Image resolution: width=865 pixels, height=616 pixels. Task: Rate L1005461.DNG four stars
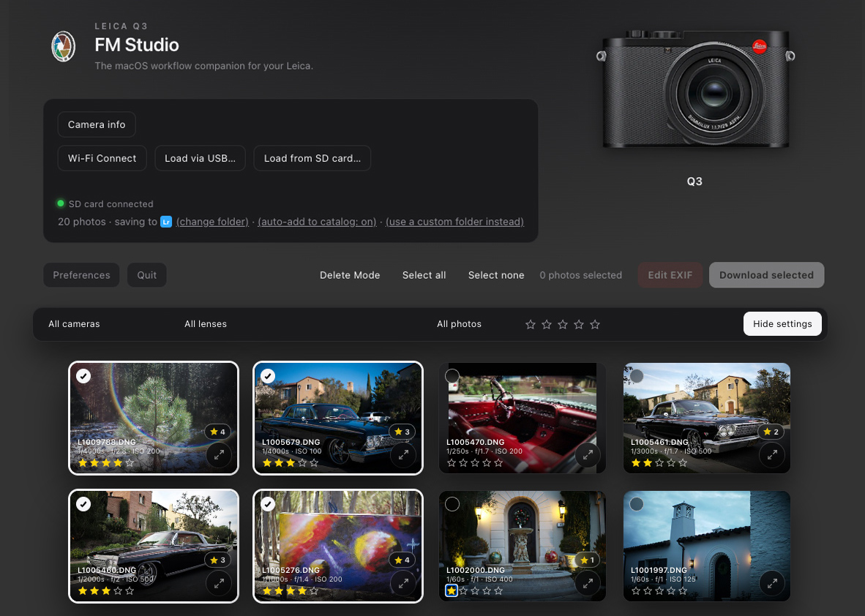671,463
